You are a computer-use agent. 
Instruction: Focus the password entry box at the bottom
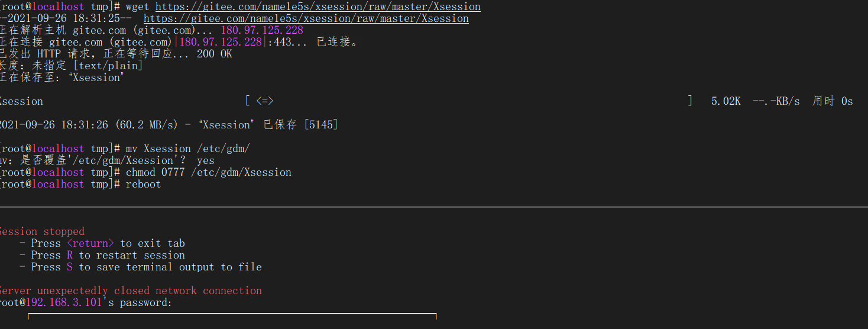coord(232,320)
